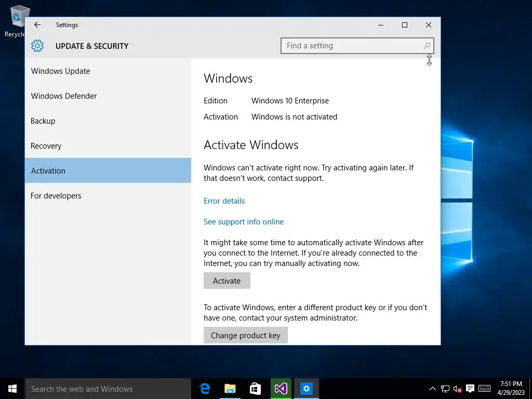This screenshot has width=532, height=399.
Task: Click the Activate Windows heading
Action: 251,145
